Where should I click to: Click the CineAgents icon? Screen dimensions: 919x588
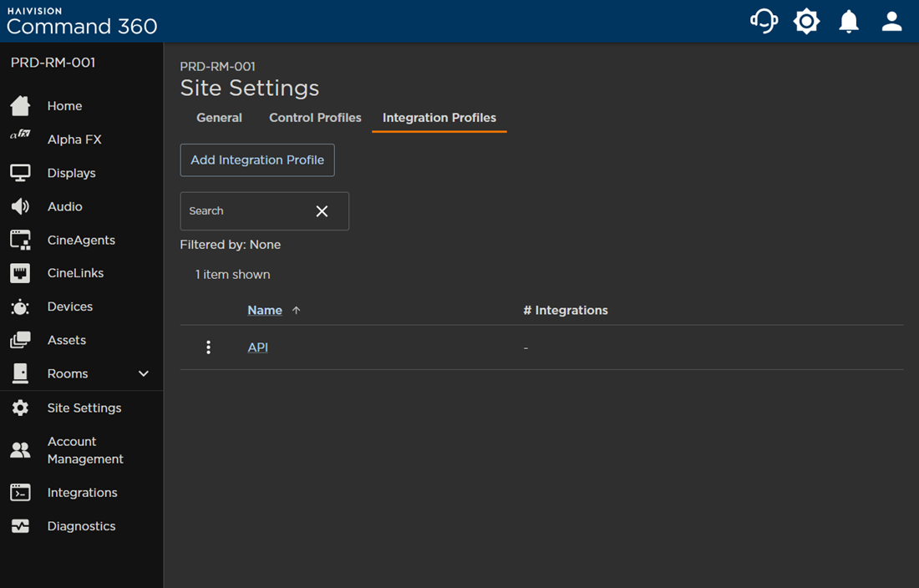(21, 240)
